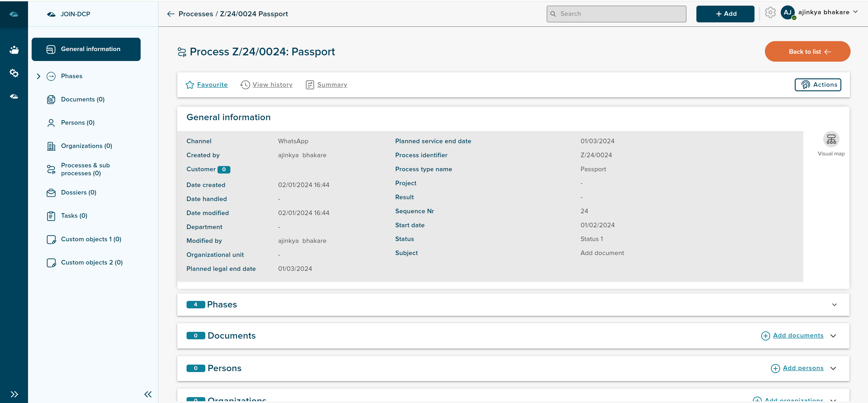Click the back arrow beside Processes breadcrumb
This screenshot has height=403, width=868.
pyautogui.click(x=170, y=14)
